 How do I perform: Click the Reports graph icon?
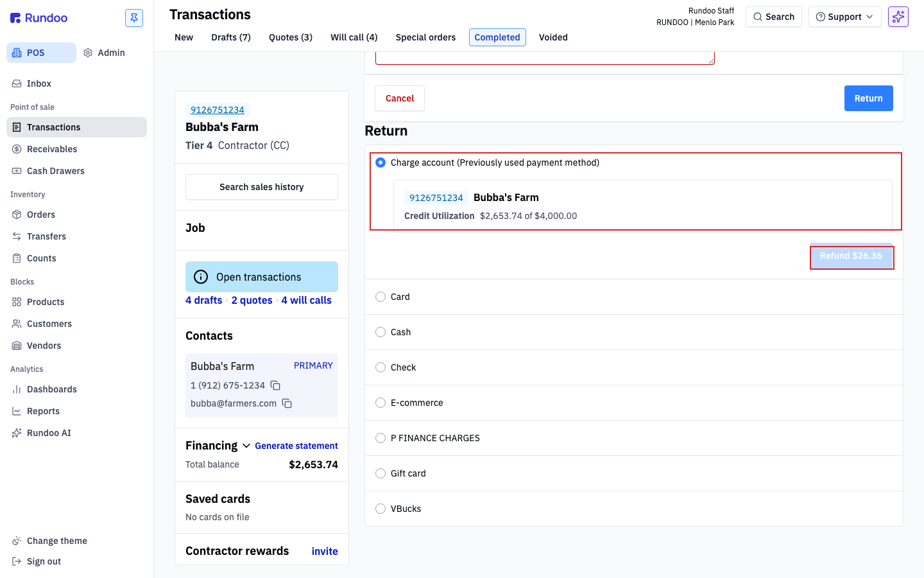[17, 411]
